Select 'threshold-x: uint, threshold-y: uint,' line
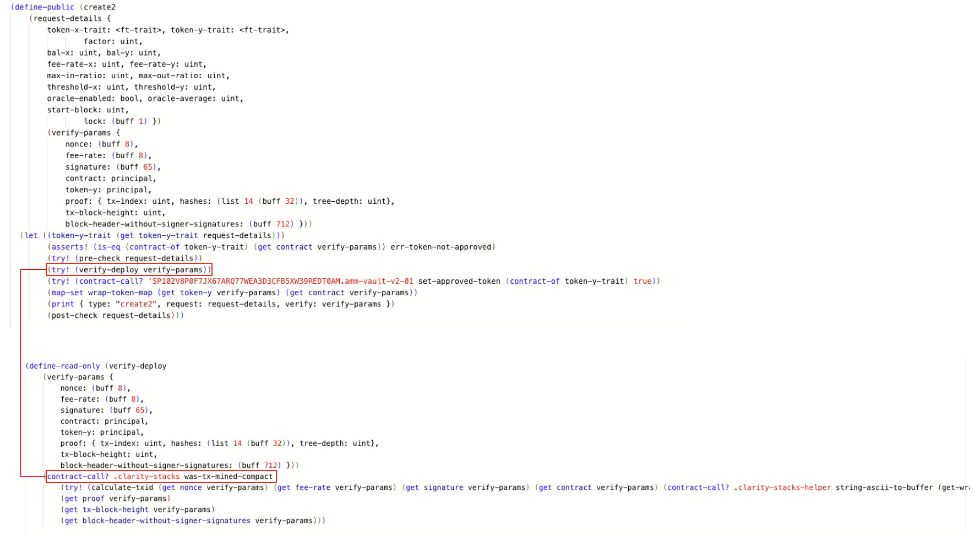Screen dimensions: 980x541 pyautogui.click(x=132, y=87)
